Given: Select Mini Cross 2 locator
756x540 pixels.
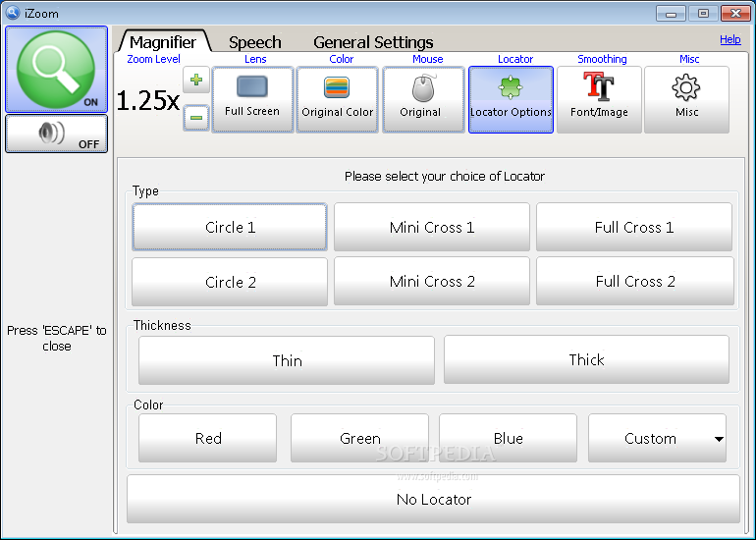Looking at the screenshot, I should [432, 281].
